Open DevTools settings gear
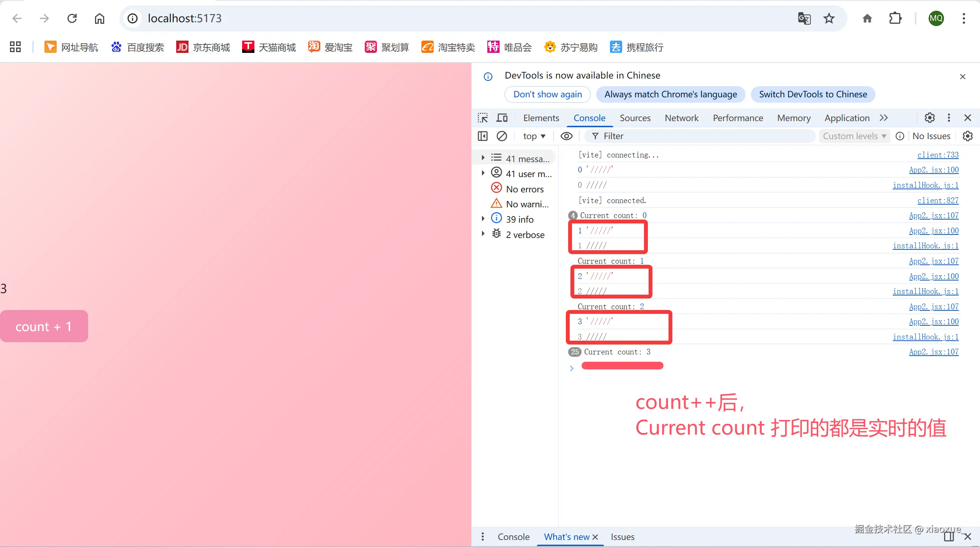This screenshot has height=548, width=980. [929, 118]
